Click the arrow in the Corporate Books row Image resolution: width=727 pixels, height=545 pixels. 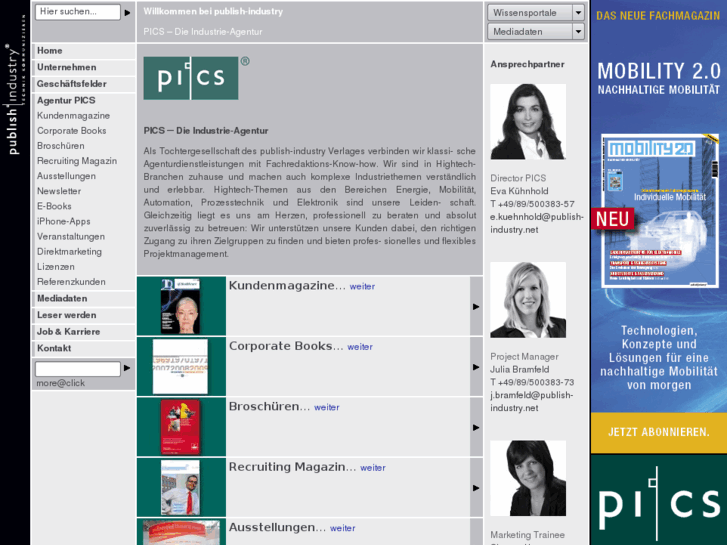(x=476, y=367)
